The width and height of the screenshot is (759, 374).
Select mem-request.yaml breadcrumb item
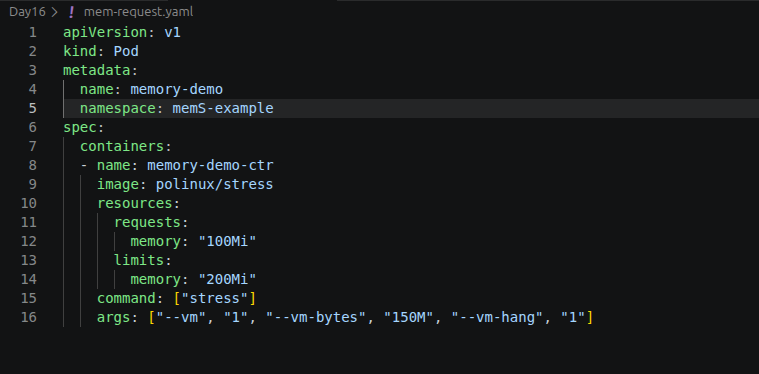click(x=138, y=12)
